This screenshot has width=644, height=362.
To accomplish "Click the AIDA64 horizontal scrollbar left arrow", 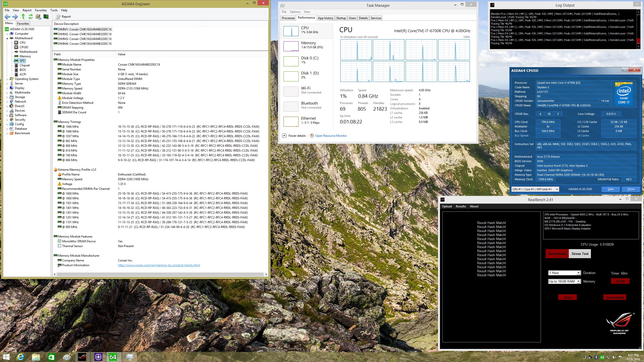I will pyautogui.click(x=55, y=275).
